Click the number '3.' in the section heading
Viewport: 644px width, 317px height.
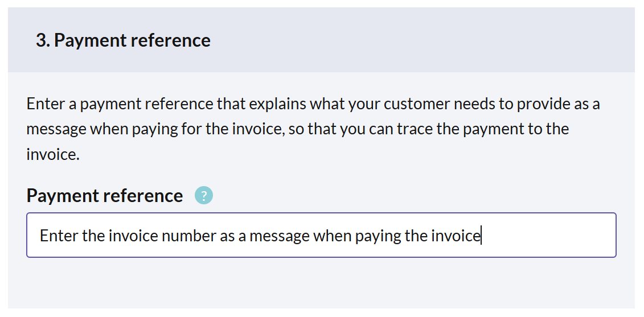(x=43, y=40)
